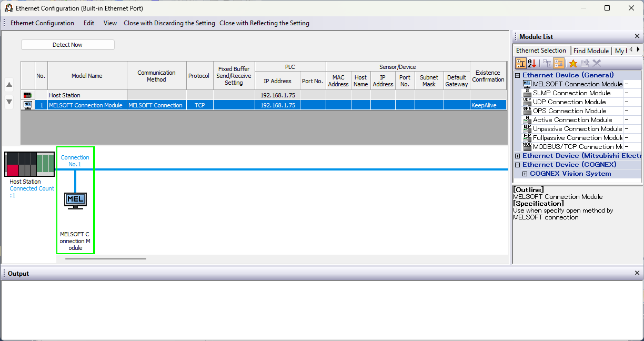
Task: Click the Host Station PLC image
Action: pyautogui.click(x=29, y=164)
